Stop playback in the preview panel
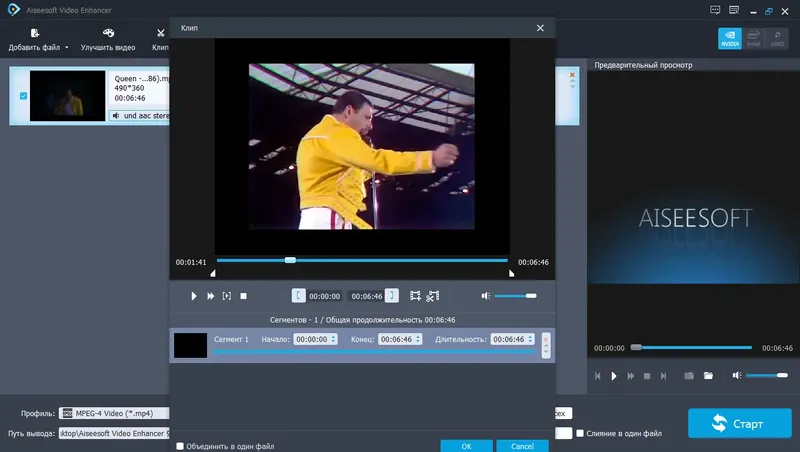This screenshot has width=800, height=452. [647, 376]
